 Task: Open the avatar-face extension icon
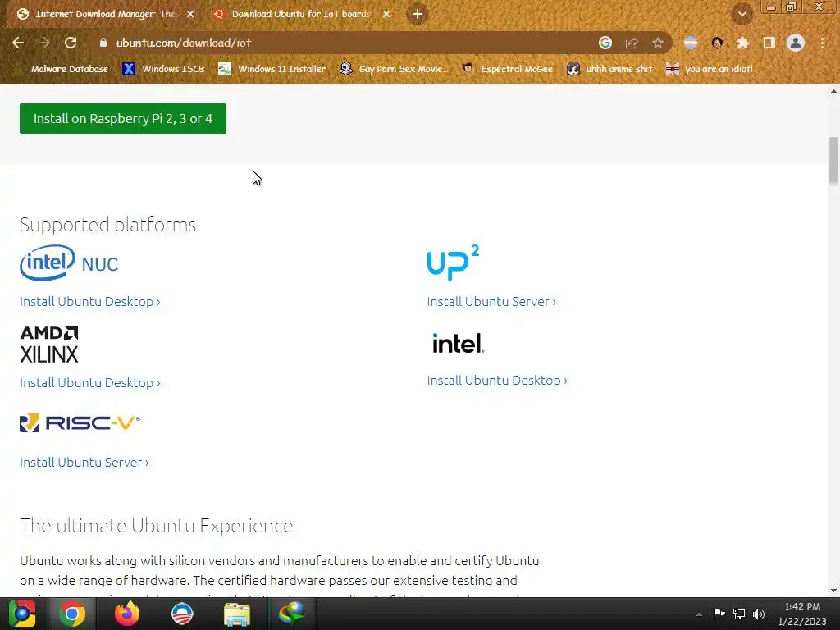717,43
